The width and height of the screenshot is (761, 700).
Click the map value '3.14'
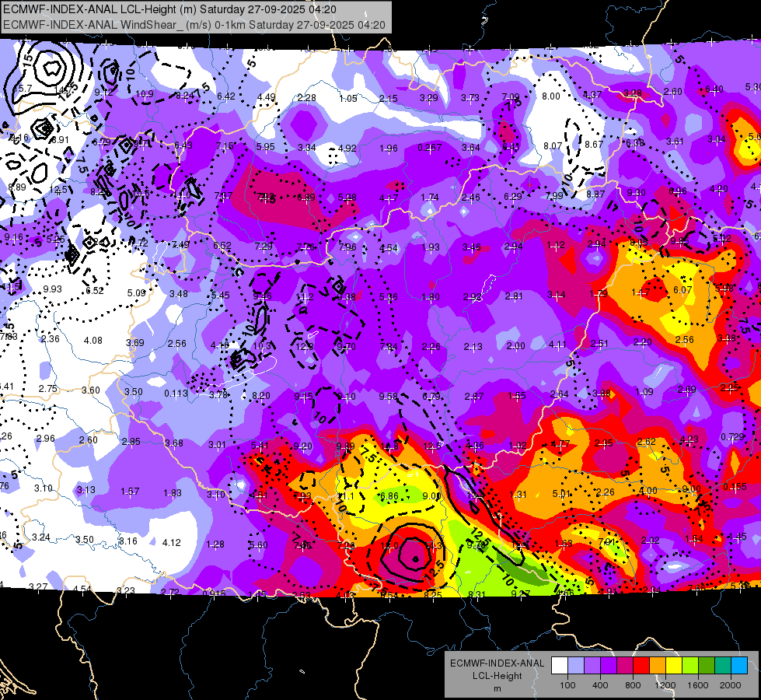pos(557,295)
